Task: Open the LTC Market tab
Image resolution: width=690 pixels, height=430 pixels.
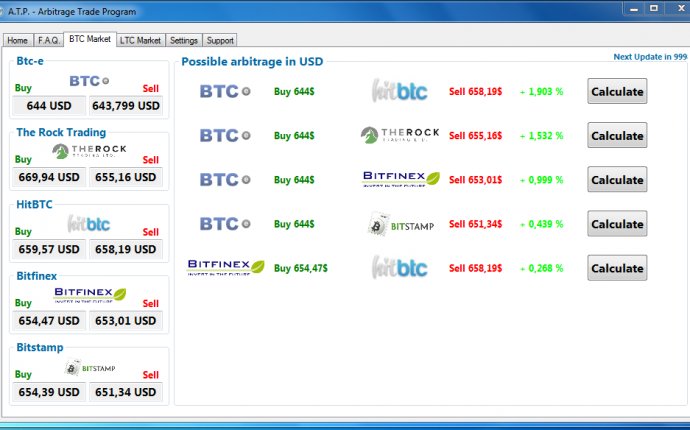Action: coord(140,40)
